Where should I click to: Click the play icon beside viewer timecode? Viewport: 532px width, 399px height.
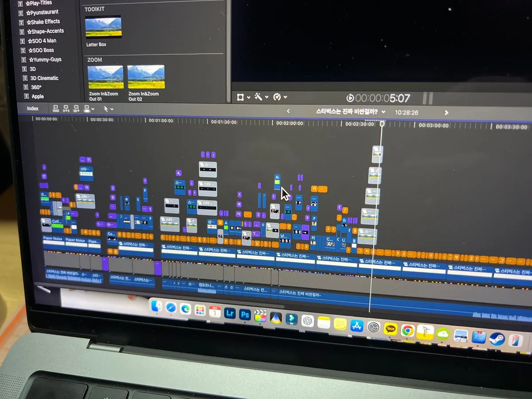(350, 98)
